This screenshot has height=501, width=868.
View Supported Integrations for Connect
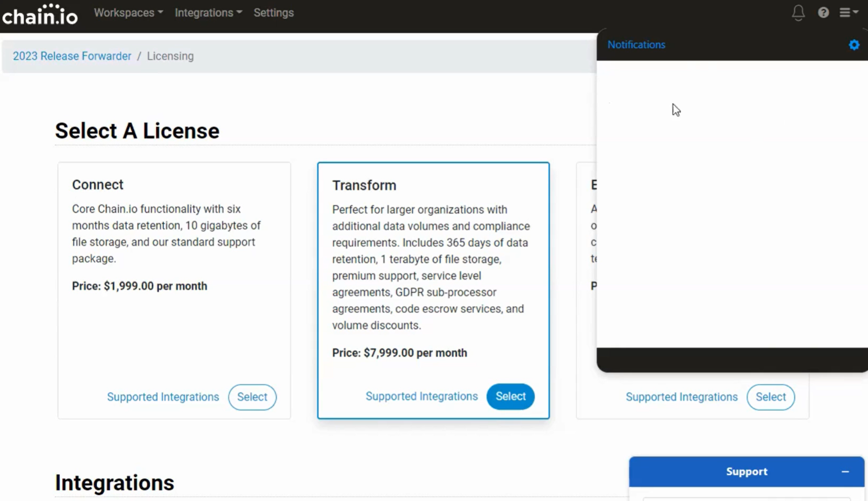pos(163,397)
